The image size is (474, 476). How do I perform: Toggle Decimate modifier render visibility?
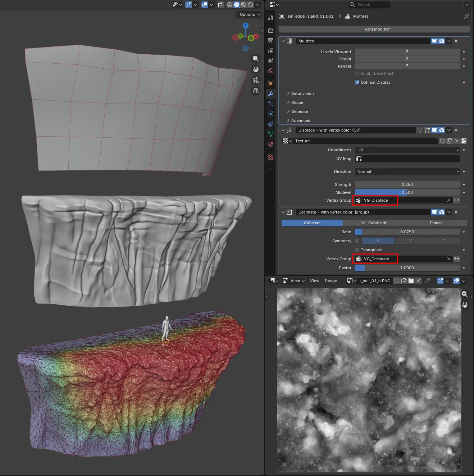[442, 212]
